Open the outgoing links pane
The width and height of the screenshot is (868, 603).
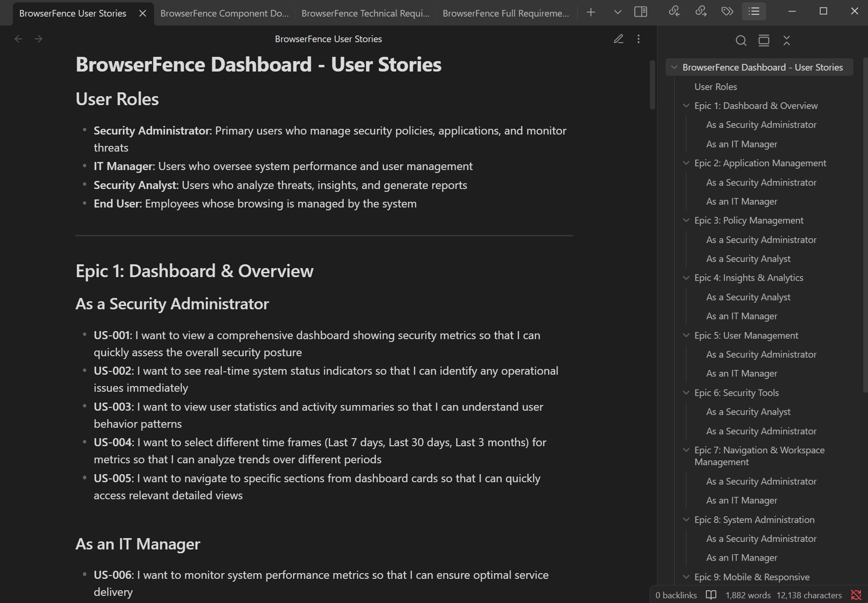coord(702,12)
